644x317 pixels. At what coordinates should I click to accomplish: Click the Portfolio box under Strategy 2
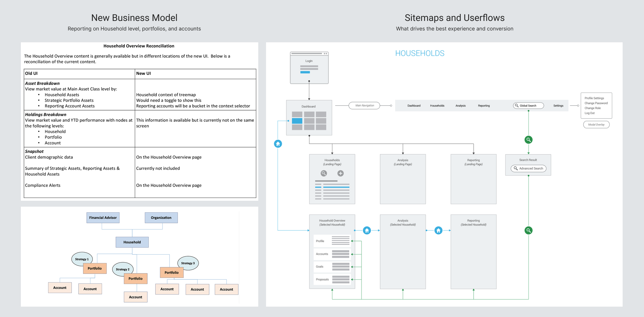pos(135,279)
